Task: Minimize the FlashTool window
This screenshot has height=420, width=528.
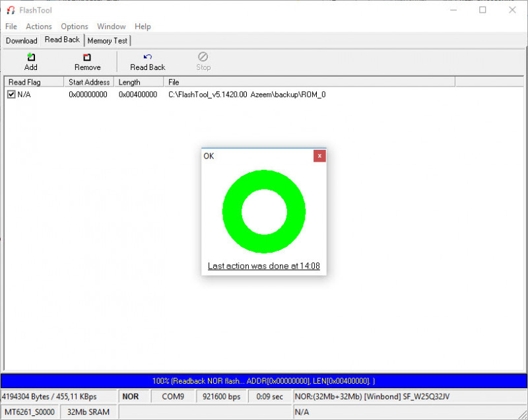Action: [453, 10]
